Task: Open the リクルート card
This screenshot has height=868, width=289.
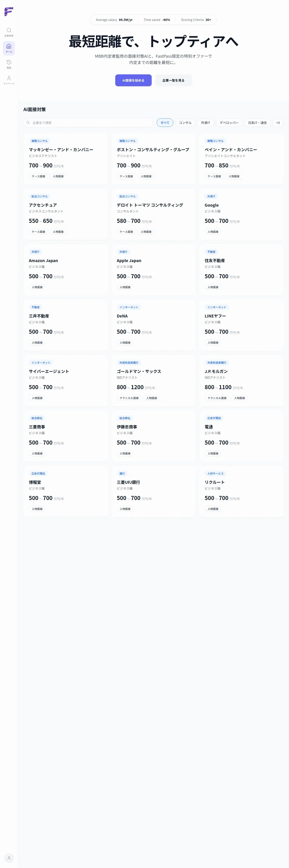Action: coord(241,491)
